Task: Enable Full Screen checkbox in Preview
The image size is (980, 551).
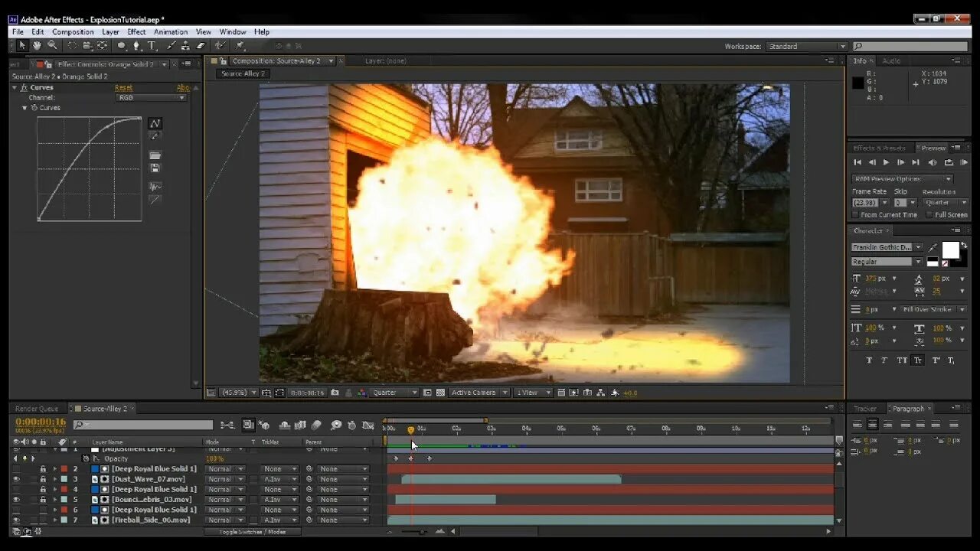Action: click(929, 215)
